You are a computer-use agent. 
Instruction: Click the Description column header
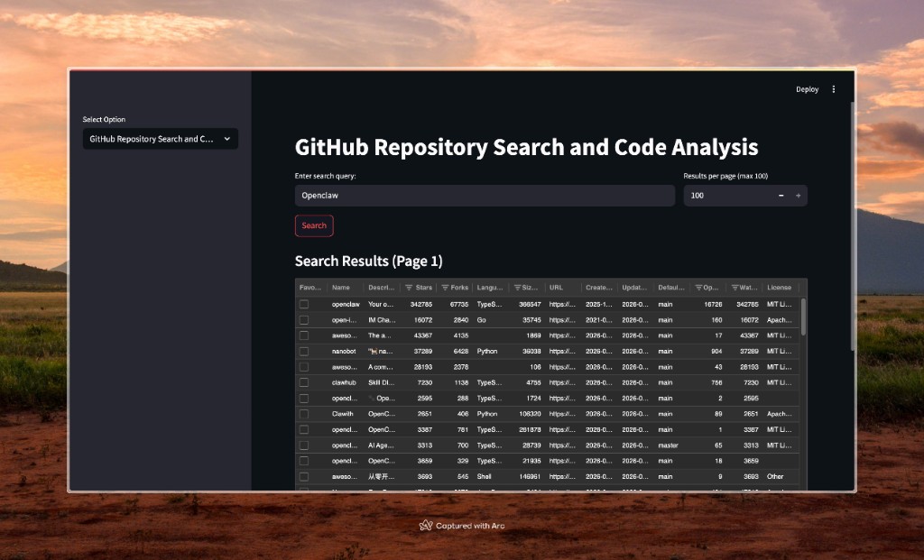click(382, 288)
